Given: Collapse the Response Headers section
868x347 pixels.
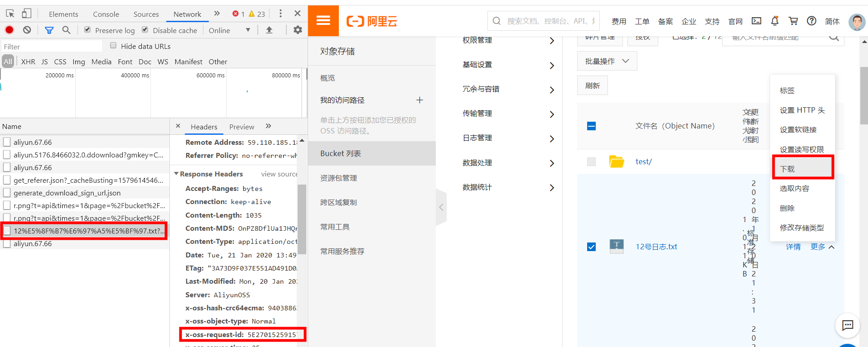Looking at the screenshot, I should click(x=176, y=174).
